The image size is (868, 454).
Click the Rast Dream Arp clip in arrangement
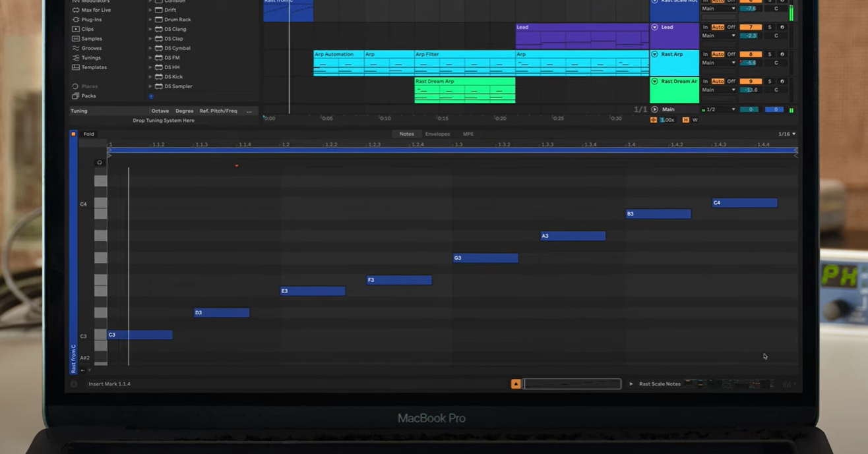(465, 90)
